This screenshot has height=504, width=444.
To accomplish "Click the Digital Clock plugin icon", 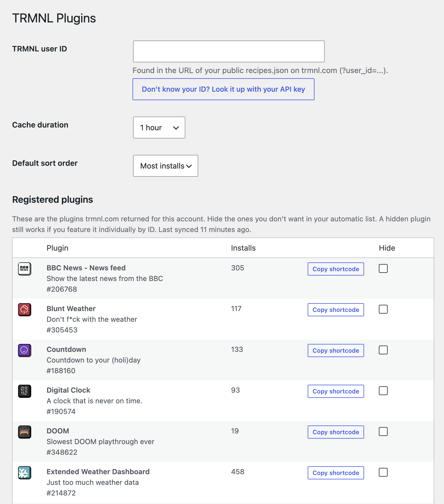I will (x=25, y=391).
